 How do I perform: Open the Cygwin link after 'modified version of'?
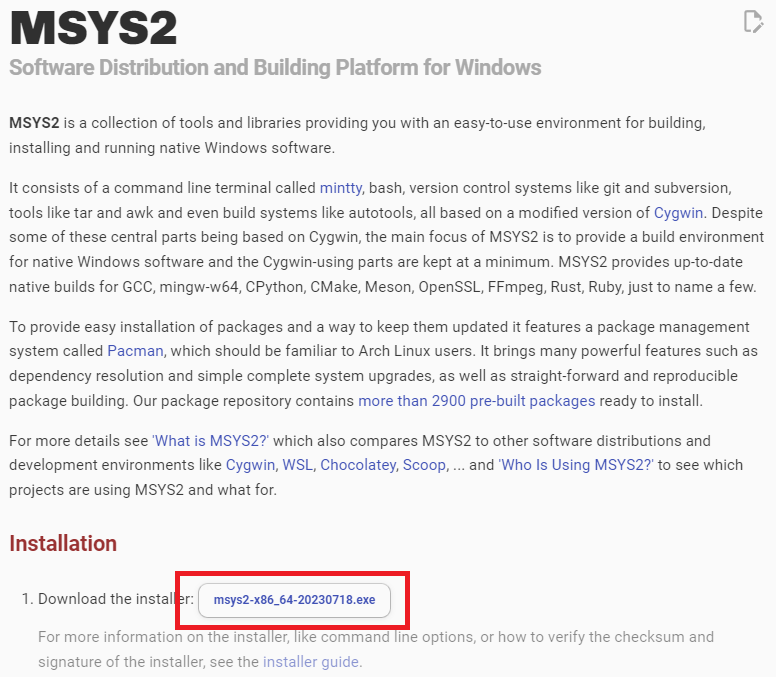tap(678, 213)
